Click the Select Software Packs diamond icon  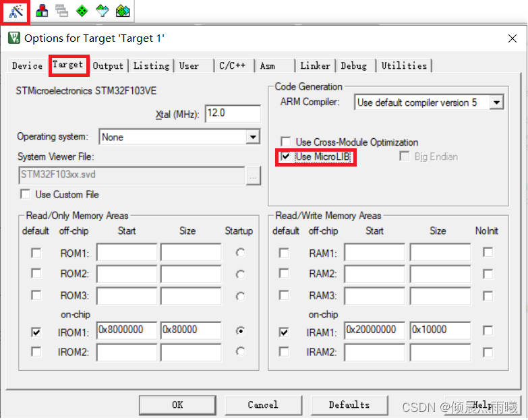pyautogui.click(x=102, y=11)
